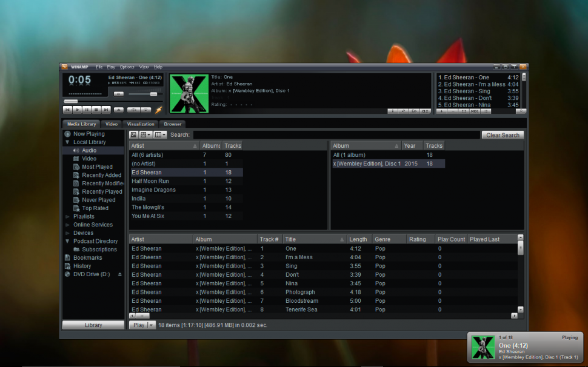Stop the current playback
The image size is (588, 367).
96,110
